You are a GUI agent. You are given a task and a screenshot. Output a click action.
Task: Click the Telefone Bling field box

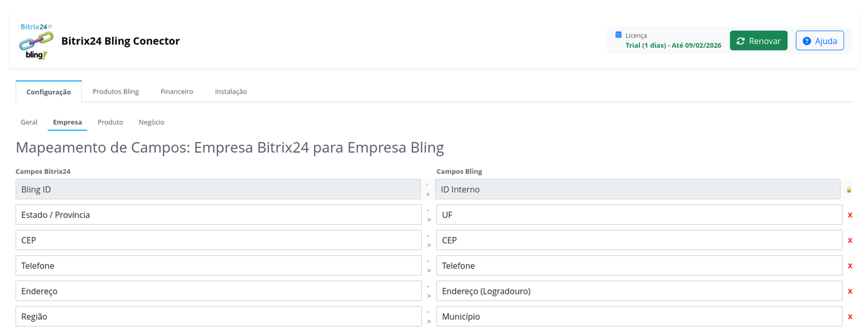coord(638,265)
